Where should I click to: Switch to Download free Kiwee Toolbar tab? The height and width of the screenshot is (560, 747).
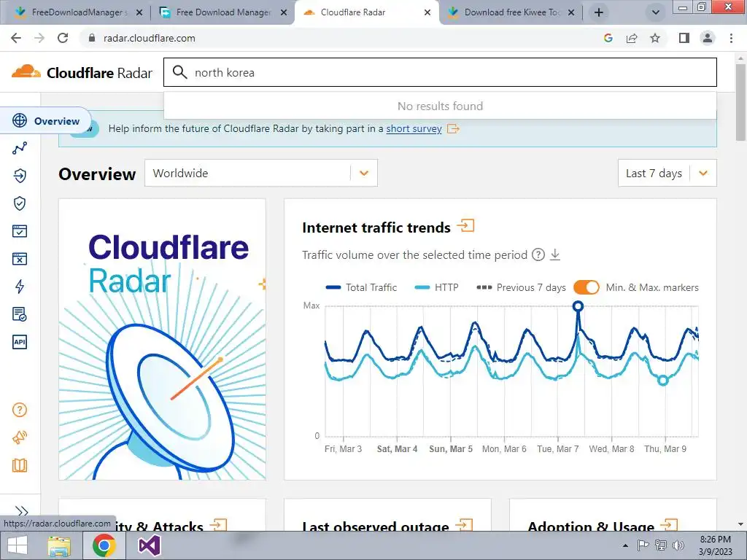[510, 12]
